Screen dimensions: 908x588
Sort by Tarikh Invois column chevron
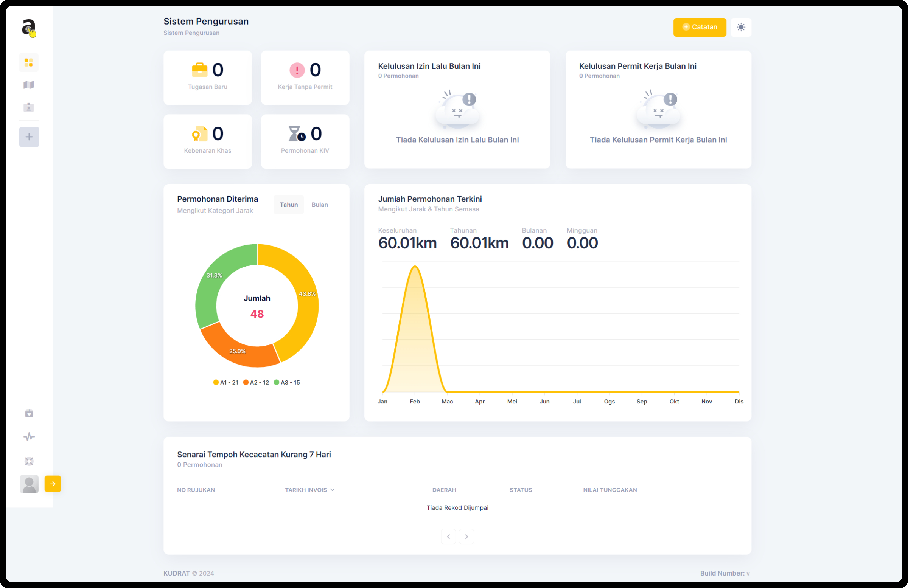(x=332, y=490)
